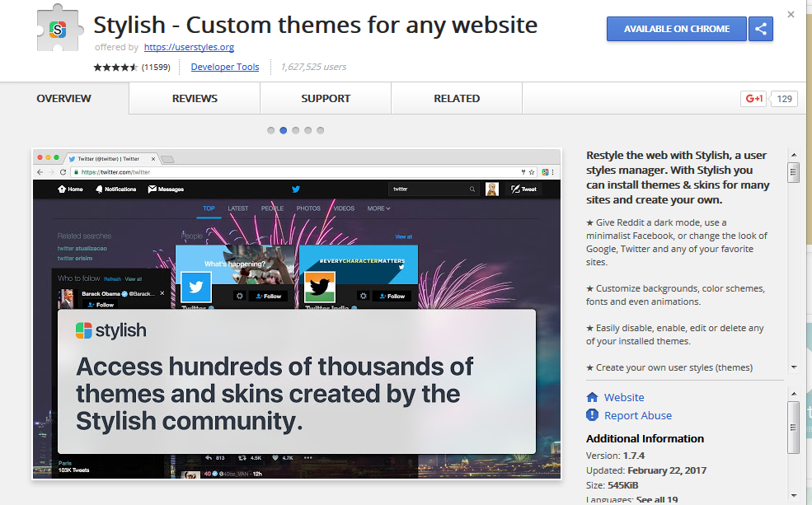Click the Additional Information heading
This screenshot has height=505, width=812.
coord(645,438)
